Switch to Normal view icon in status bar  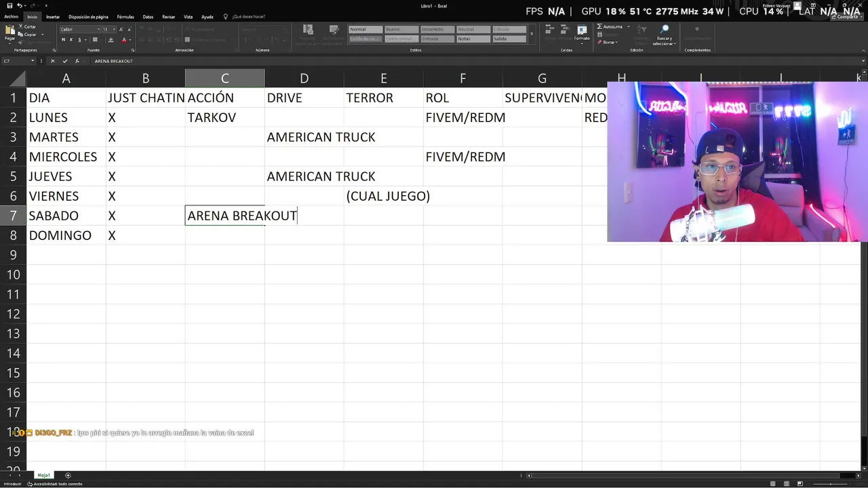[773, 484]
